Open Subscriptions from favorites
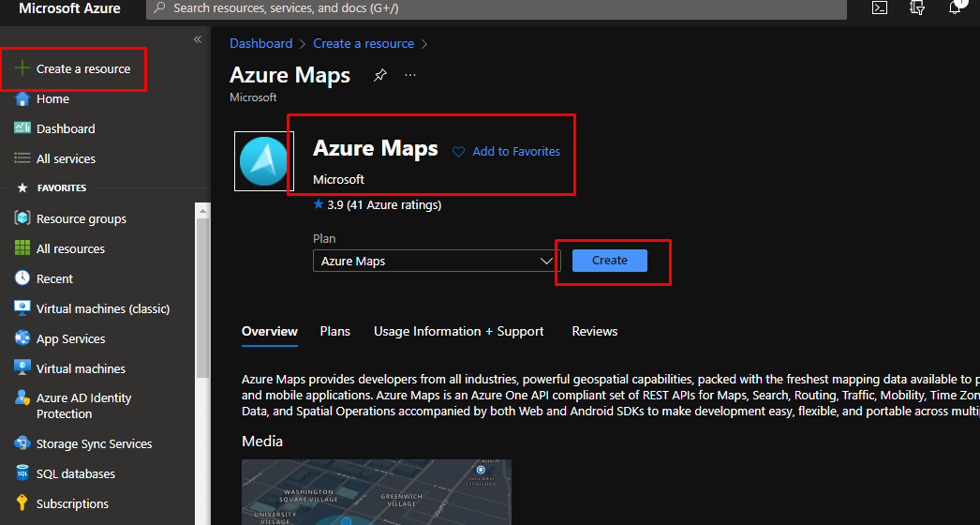980x525 pixels. (72, 504)
